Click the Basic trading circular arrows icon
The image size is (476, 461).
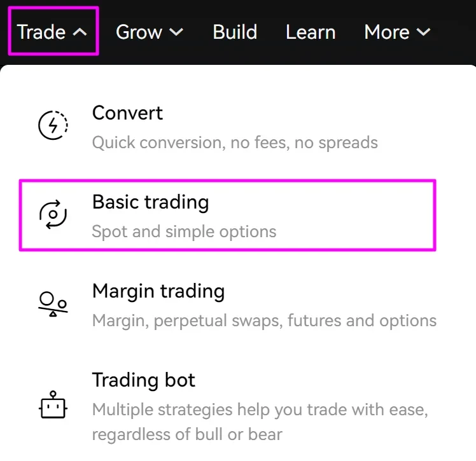click(x=53, y=214)
